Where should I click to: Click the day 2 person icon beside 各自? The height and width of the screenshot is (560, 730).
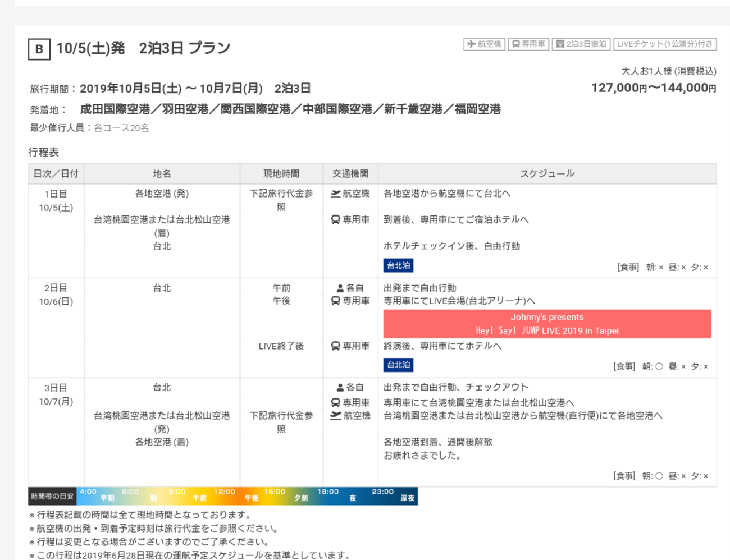point(340,288)
